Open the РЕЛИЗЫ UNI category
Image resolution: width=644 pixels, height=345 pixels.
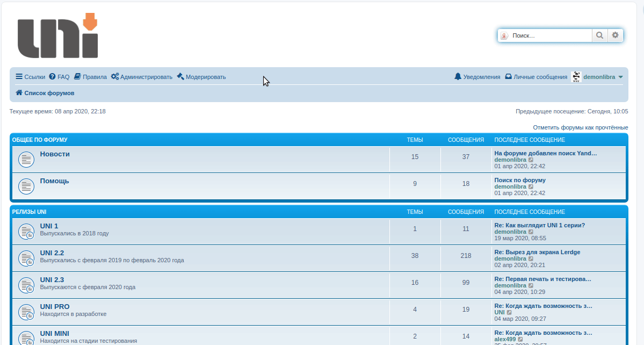[29, 212]
